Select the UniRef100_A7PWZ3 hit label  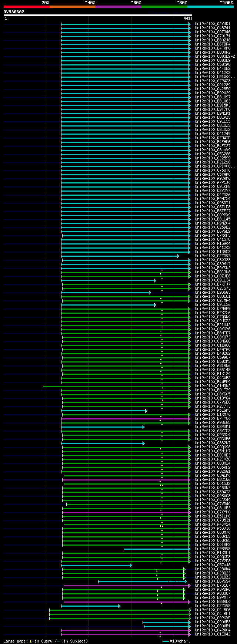tap(213, 81)
